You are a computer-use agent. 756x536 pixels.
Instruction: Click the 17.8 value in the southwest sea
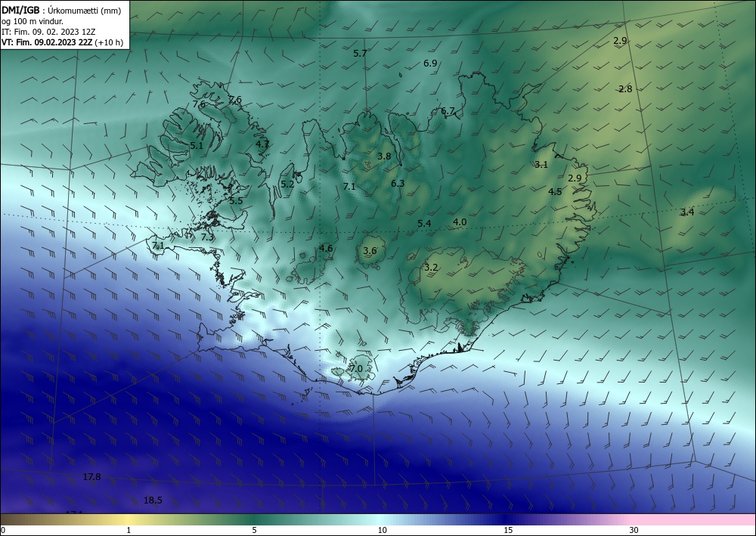click(x=91, y=477)
